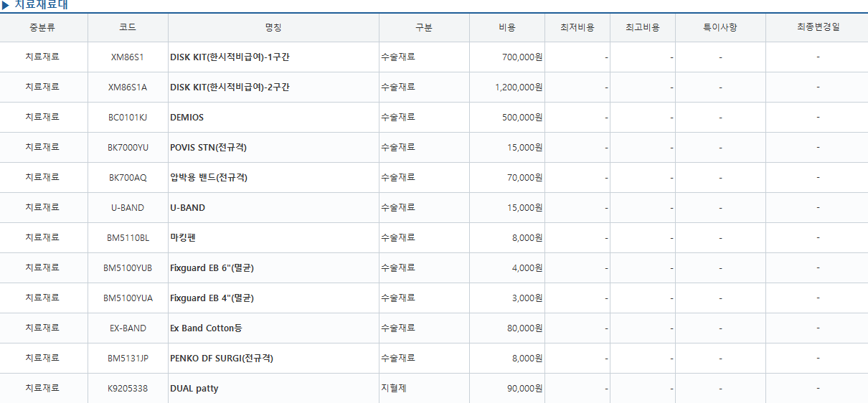Select code U-BAND in the 코드 column
This screenshot has height=403, width=868.
click(x=128, y=208)
